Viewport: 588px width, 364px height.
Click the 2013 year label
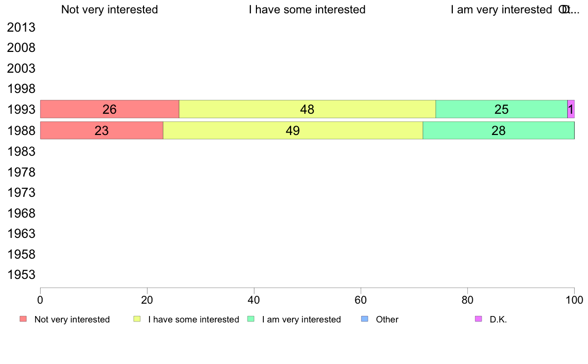[x=21, y=27]
